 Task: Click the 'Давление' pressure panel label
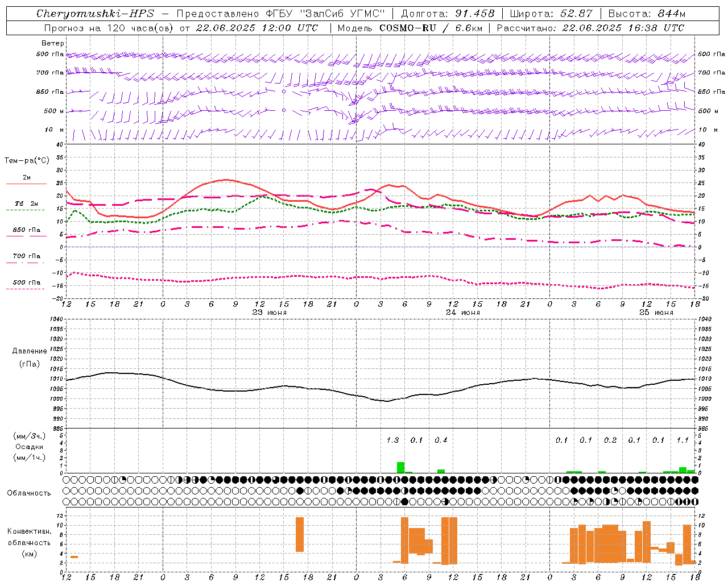click(x=30, y=351)
